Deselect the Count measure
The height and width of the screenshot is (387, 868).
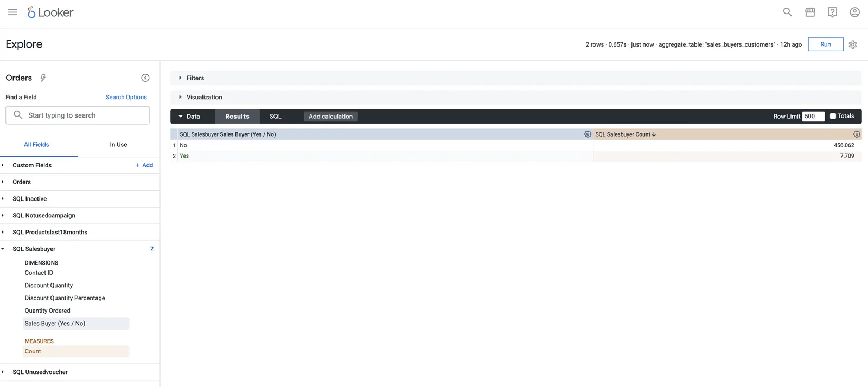76,351
